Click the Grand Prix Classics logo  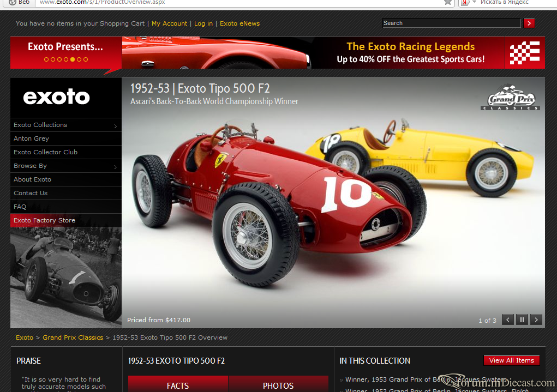point(511,97)
